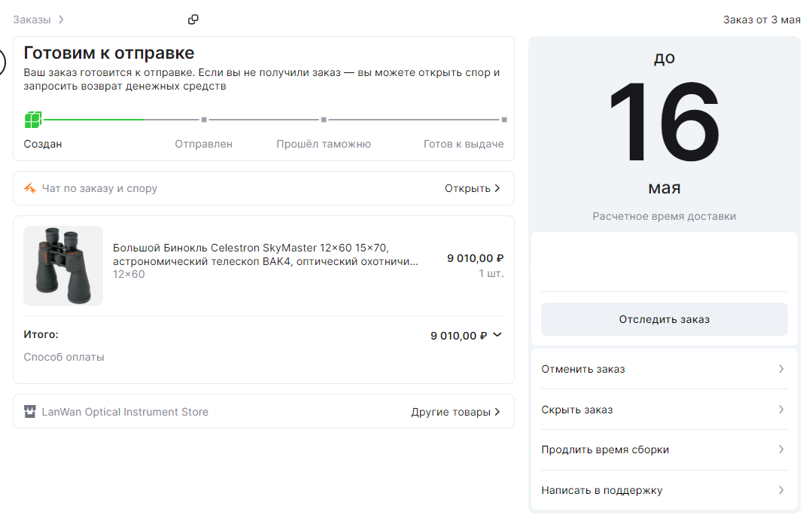Click chevron on Отменить заказ row

tap(781, 369)
